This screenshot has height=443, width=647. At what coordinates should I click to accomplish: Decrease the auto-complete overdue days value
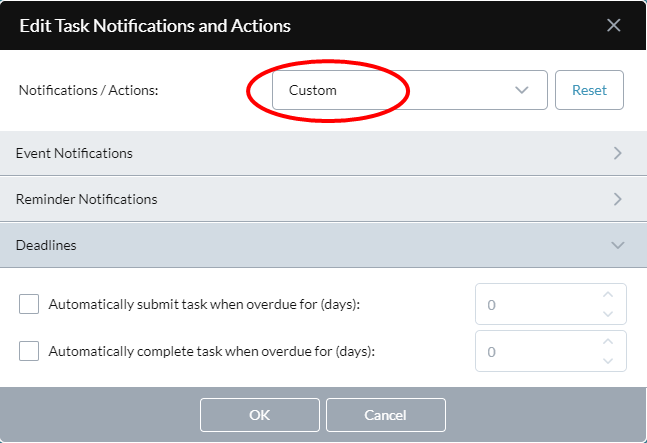coord(608,361)
